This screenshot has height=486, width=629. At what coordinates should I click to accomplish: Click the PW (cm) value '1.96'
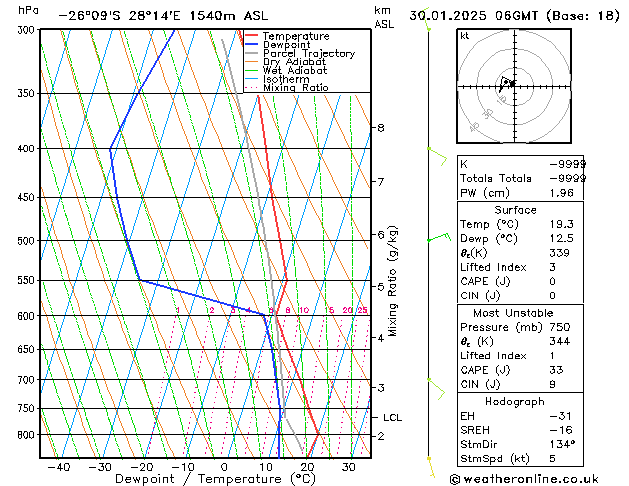click(561, 193)
